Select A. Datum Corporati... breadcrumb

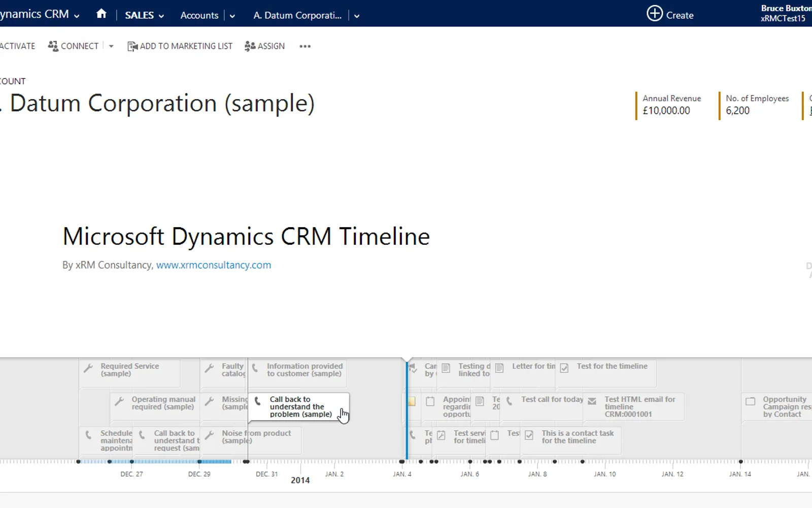pyautogui.click(x=297, y=15)
